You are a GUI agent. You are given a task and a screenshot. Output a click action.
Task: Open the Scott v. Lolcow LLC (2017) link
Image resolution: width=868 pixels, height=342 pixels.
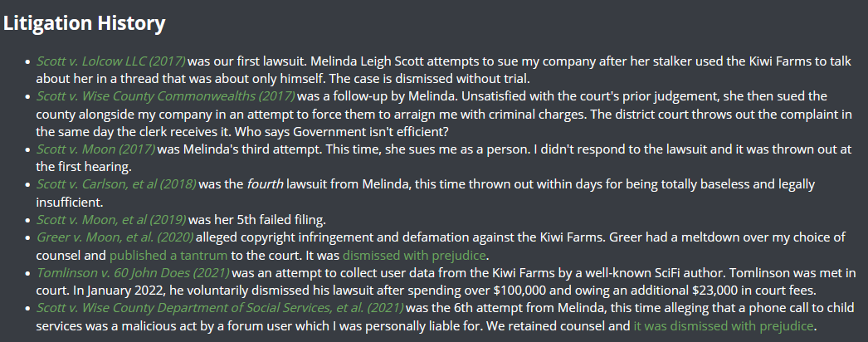pyautogui.click(x=111, y=61)
